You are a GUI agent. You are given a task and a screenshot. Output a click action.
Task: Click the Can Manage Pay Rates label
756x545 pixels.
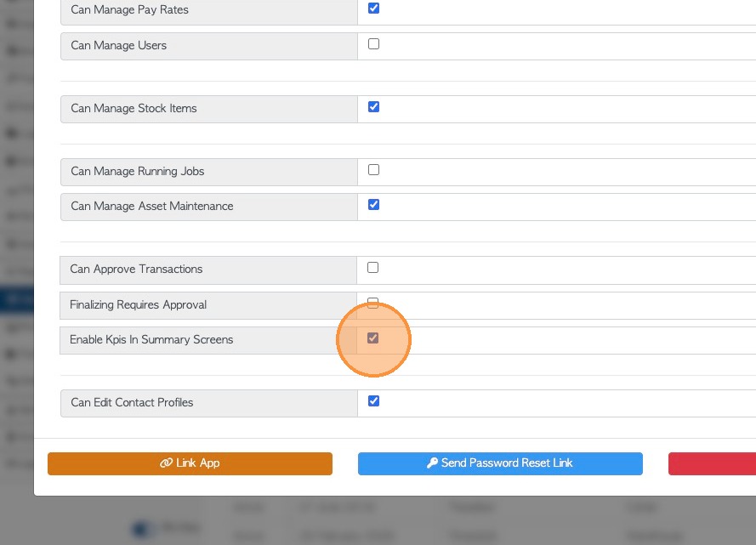(130, 9)
